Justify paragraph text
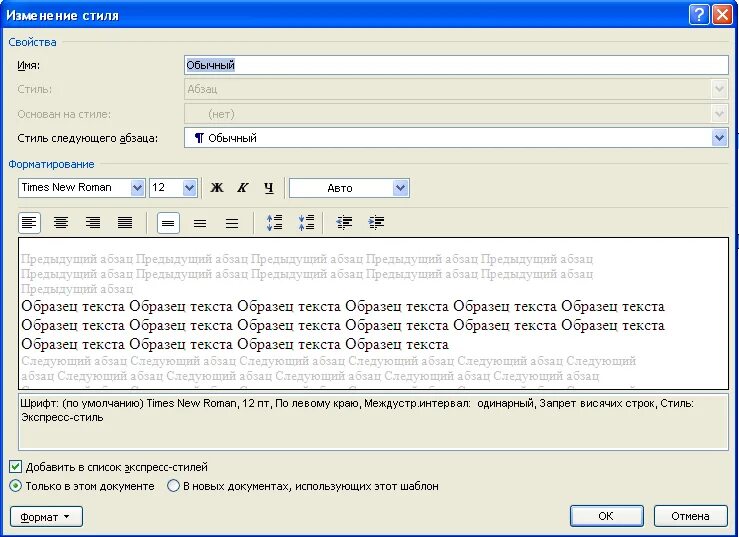This screenshot has height=537, width=739. click(x=125, y=223)
